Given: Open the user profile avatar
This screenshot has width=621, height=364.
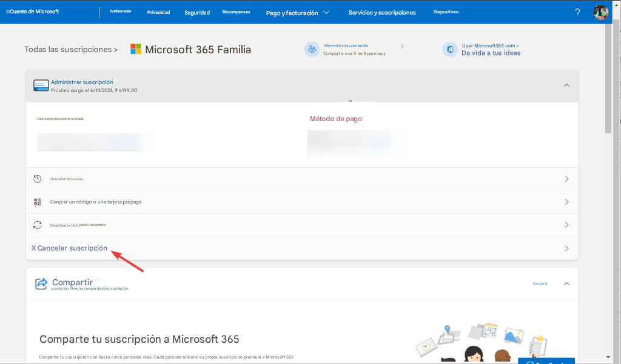Looking at the screenshot, I should 600,12.
